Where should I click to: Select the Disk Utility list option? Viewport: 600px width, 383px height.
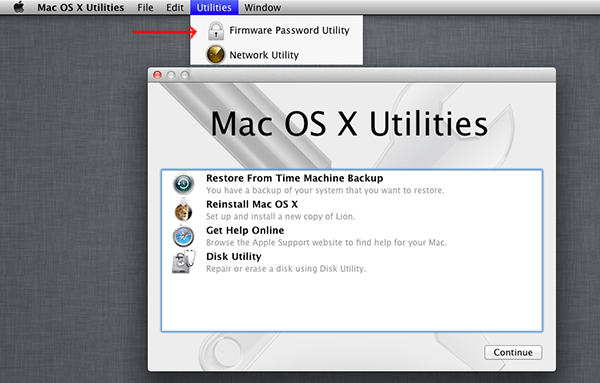[x=352, y=262]
